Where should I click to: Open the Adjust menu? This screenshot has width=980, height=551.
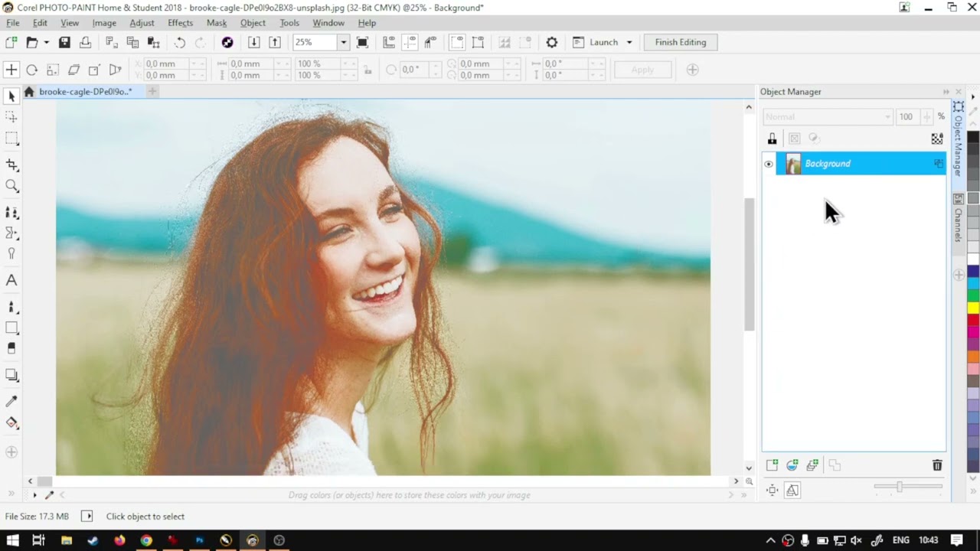click(x=142, y=23)
